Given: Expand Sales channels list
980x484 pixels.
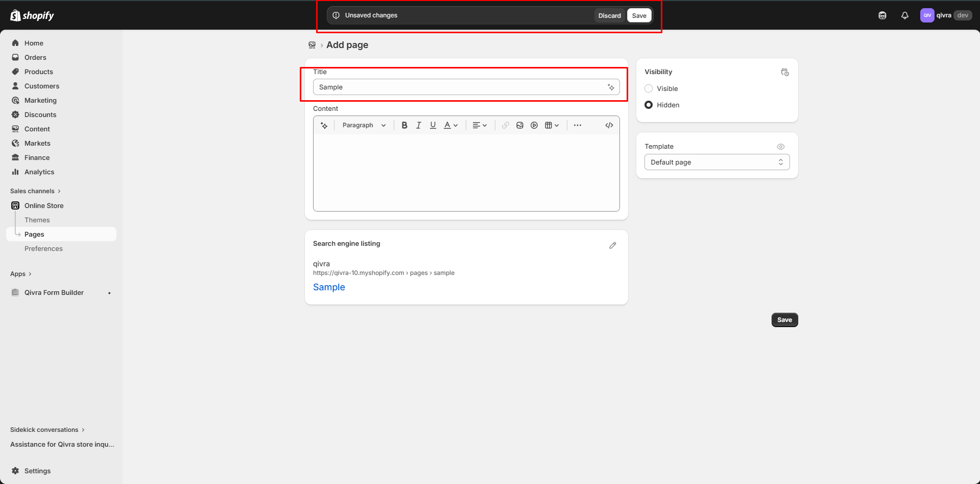Looking at the screenshot, I should tap(35, 191).
